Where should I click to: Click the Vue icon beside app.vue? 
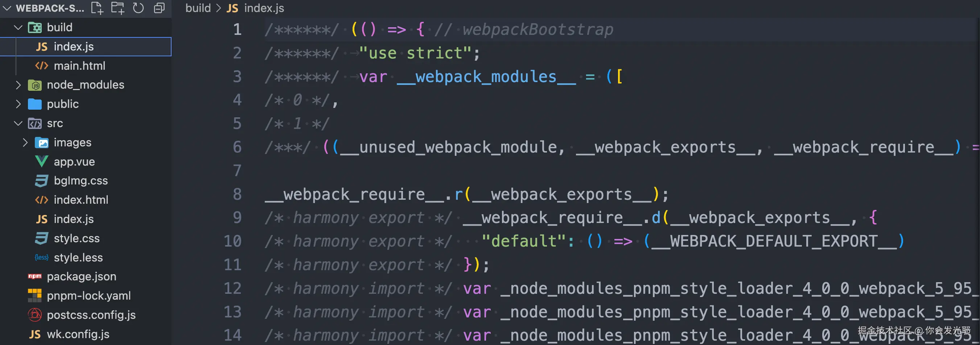click(x=41, y=162)
